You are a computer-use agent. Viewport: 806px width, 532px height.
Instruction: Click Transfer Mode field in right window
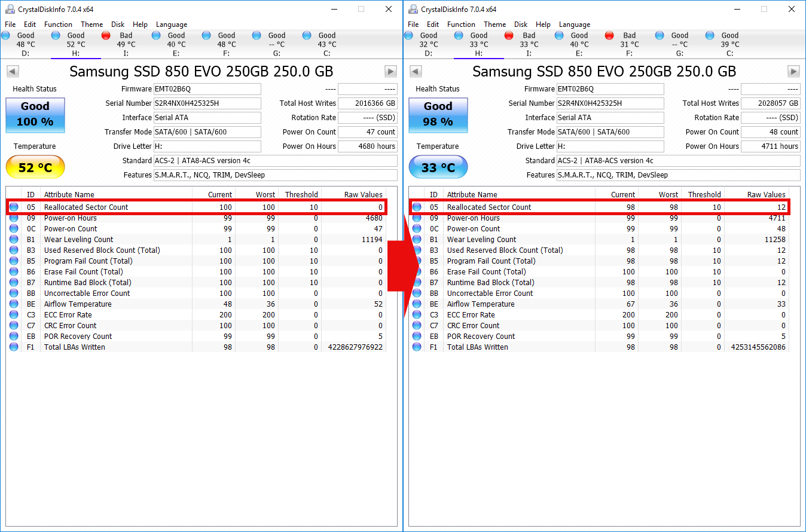pyautogui.click(x=610, y=132)
